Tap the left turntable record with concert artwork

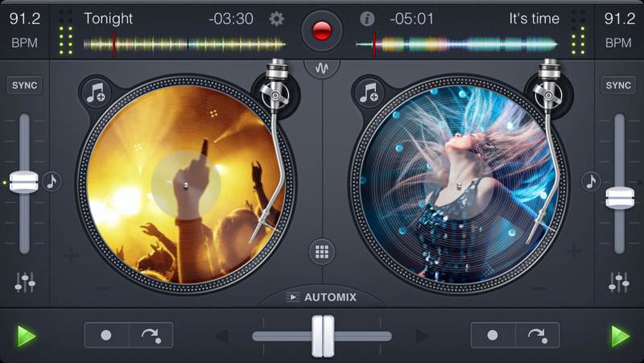186,185
